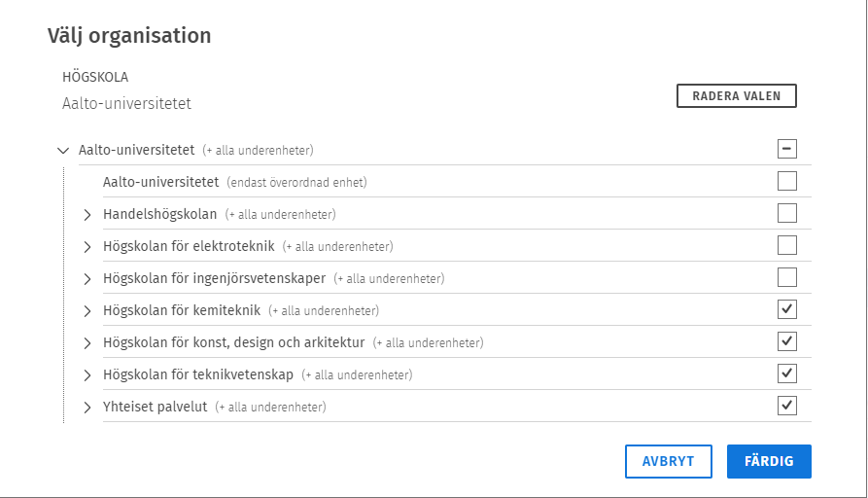Enable Högskolan för elektroteknik checkbox
This screenshot has height=498, width=868.
pos(787,245)
